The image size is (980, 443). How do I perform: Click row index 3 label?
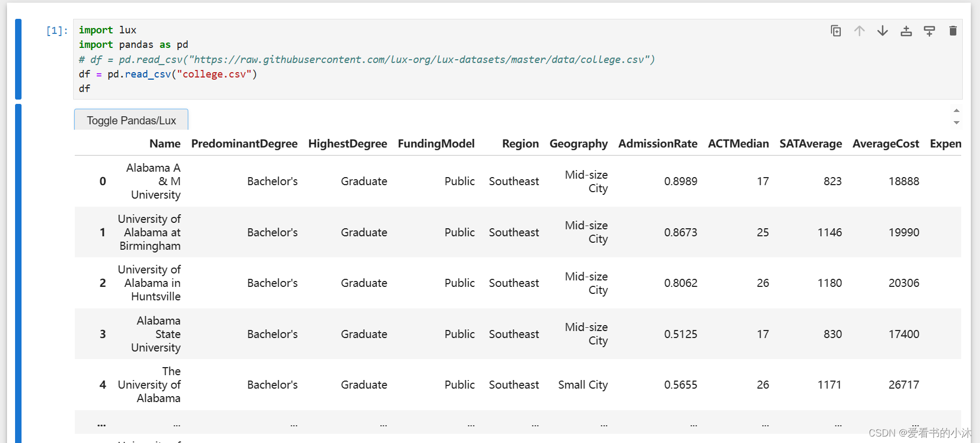(x=103, y=334)
